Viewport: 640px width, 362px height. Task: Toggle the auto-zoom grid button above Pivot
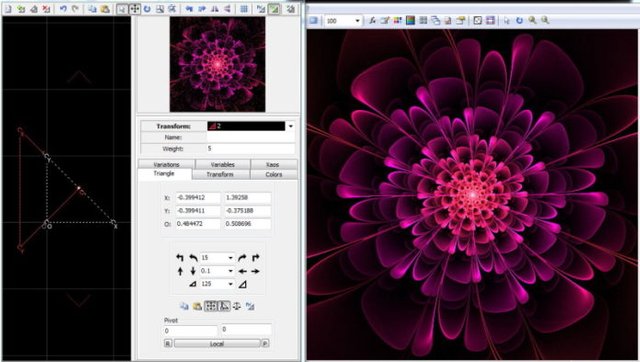coord(211,306)
